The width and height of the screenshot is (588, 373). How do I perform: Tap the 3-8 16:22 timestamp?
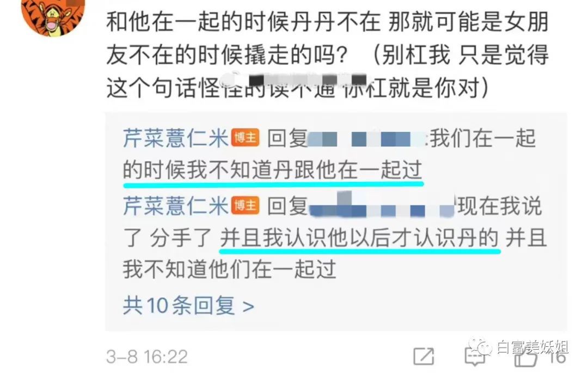pos(147,357)
